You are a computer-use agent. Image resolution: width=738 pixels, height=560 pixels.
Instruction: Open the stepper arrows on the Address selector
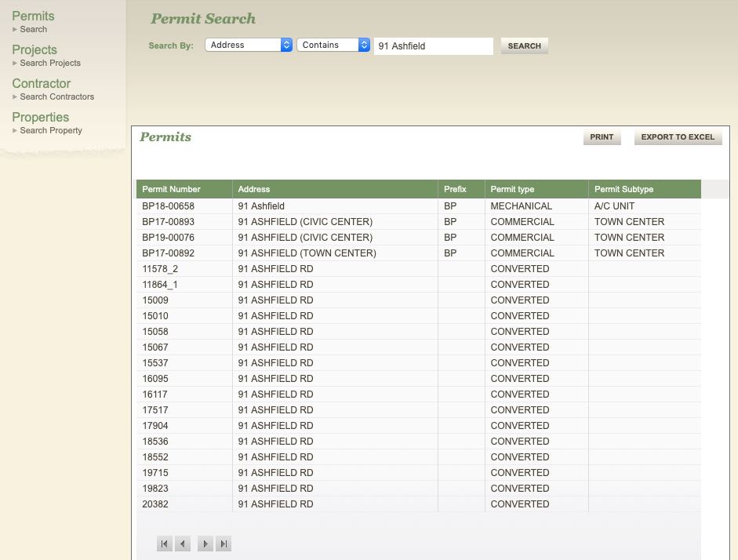(x=286, y=45)
